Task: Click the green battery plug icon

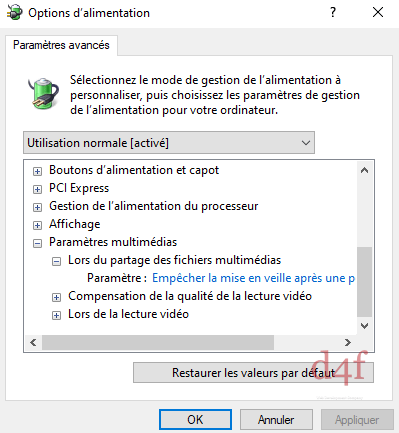Action: coord(43,93)
